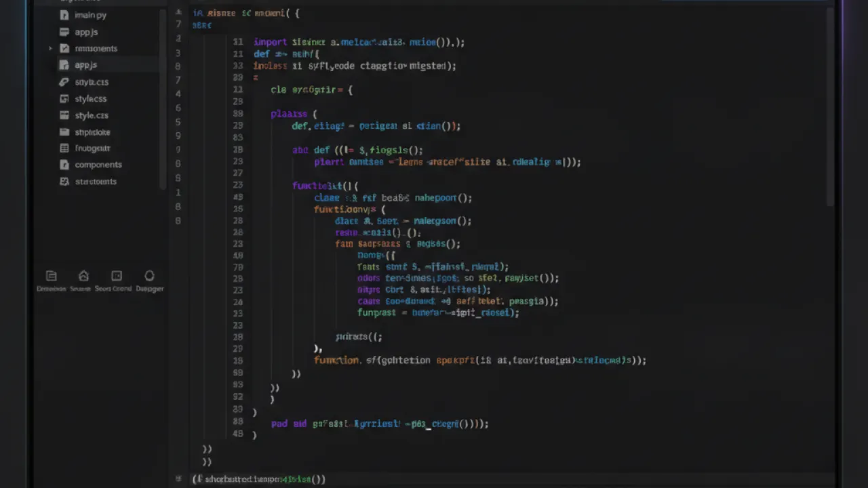
Task: Open the file labeled style.css
Action: (92, 115)
